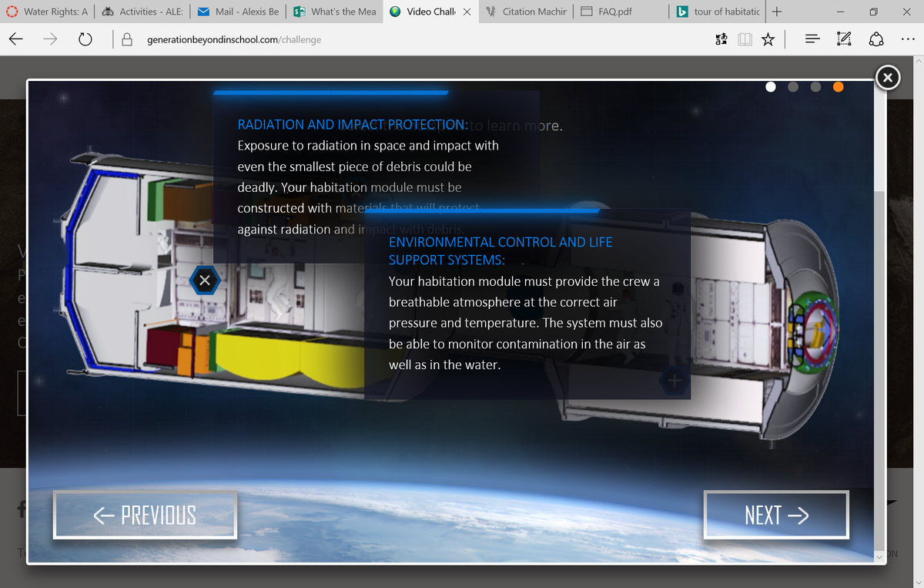Go back in the browser

point(16,39)
